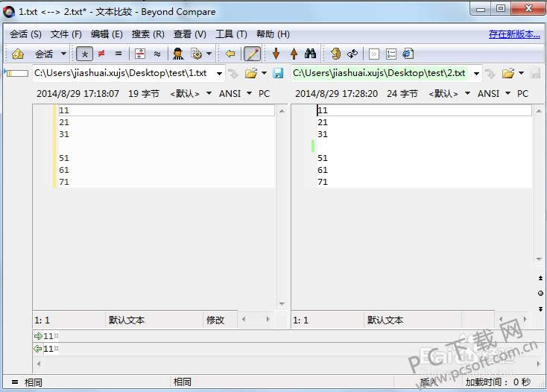Click the Edit pencil icon in toolbar
Image resolution: width=547 pixels, height=392 pixels.
click(x=253, y=54)
